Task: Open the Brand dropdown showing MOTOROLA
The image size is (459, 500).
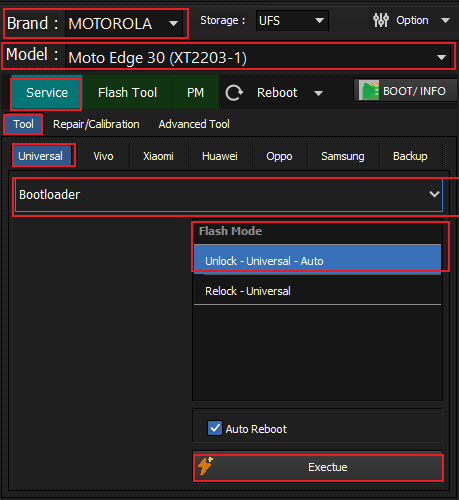Action: click(x=124, y=23)
